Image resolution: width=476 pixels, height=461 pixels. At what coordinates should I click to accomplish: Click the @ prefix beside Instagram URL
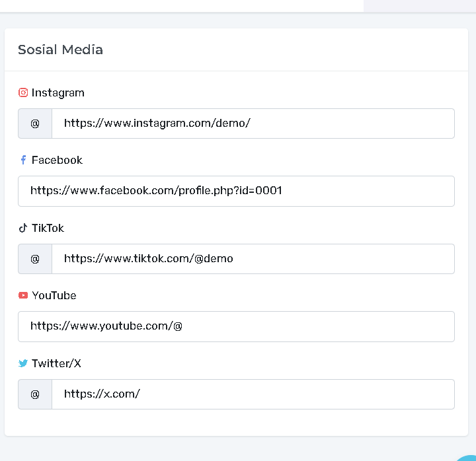tap(35, 124)
